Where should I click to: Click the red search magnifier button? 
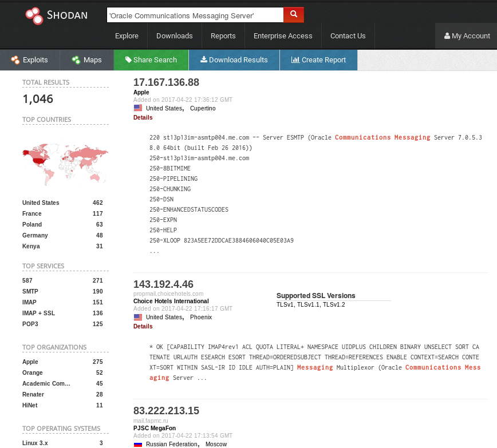click(x=294, y=15)
